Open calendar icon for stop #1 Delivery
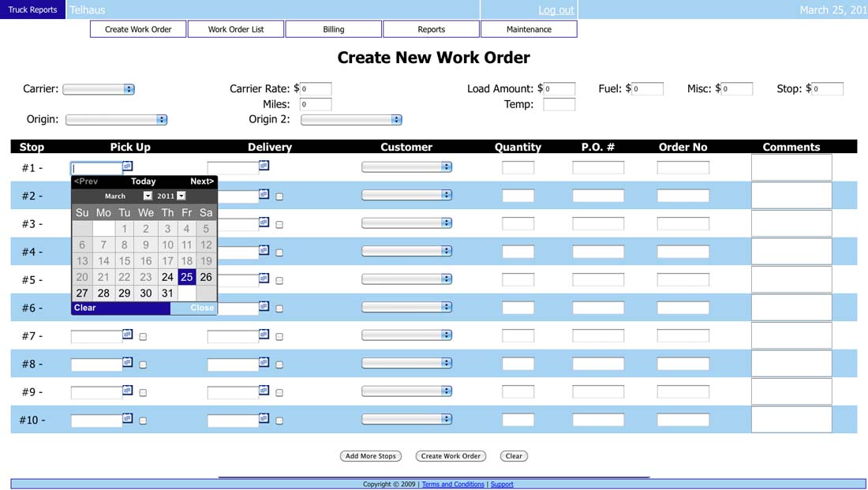Image resolution: width=868 pixels, height=490 pixels. (264, 166)
